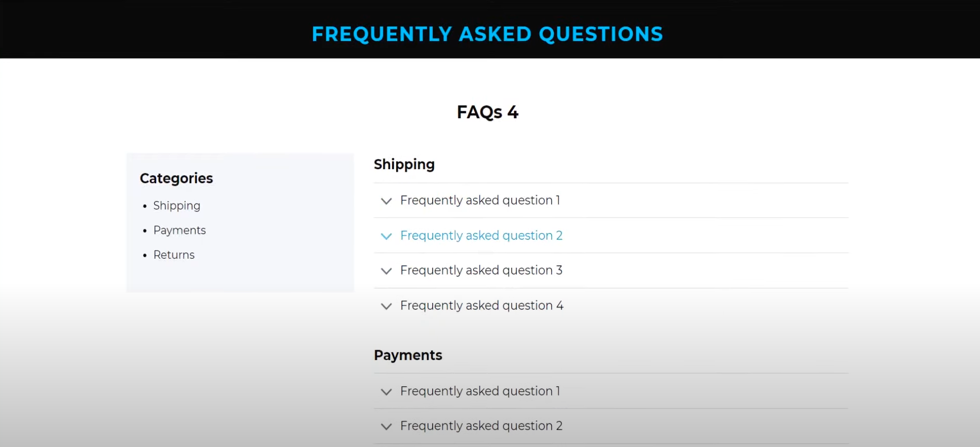Open Payments 'Frequently asked question 1' text
980x447 pixels.
click(480, 391)
